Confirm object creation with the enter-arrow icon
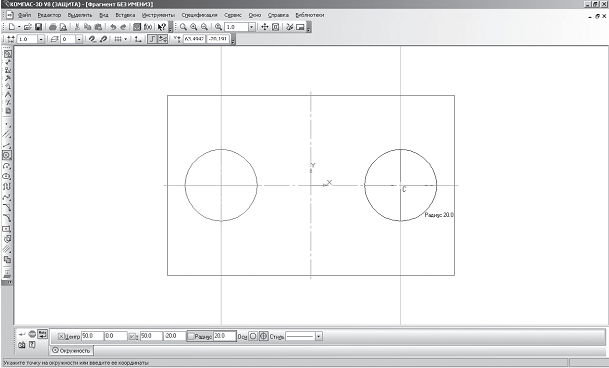 tap(22, 334)
